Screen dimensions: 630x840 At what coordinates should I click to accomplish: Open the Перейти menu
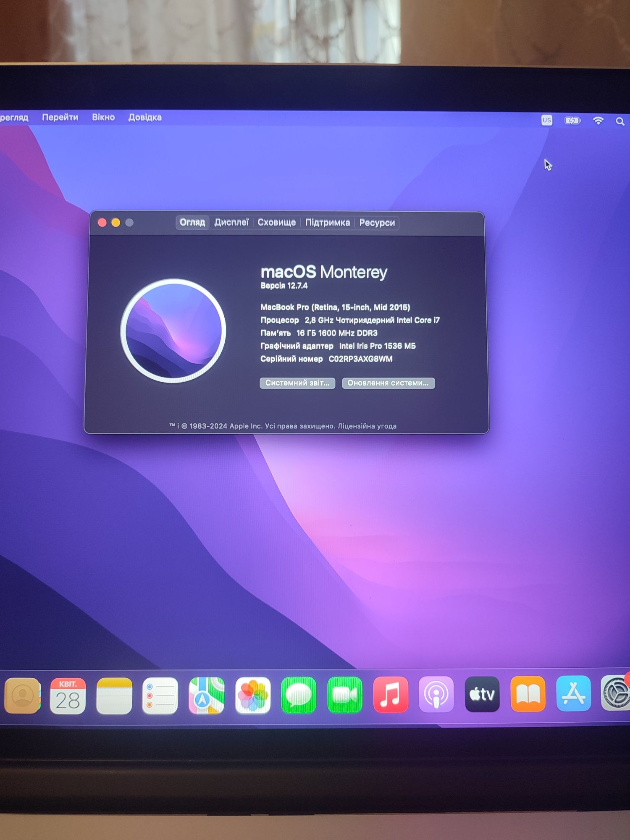point(60,117)
